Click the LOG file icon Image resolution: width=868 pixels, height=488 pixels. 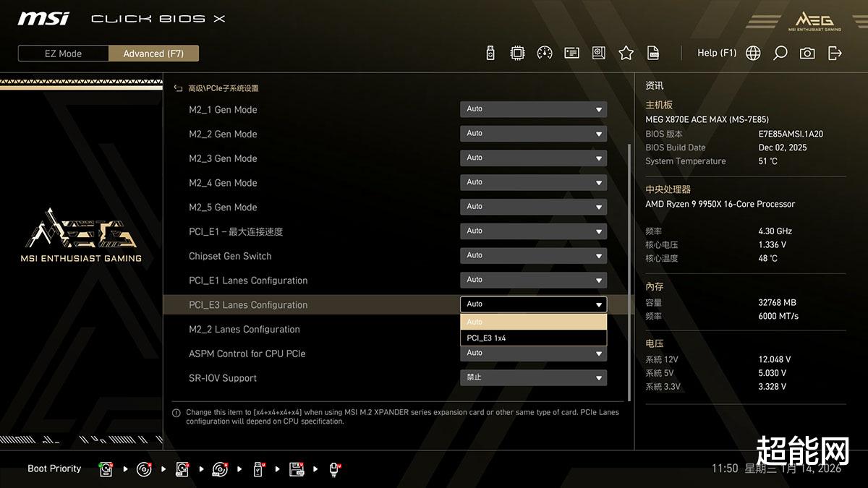[x=653, y=53]
